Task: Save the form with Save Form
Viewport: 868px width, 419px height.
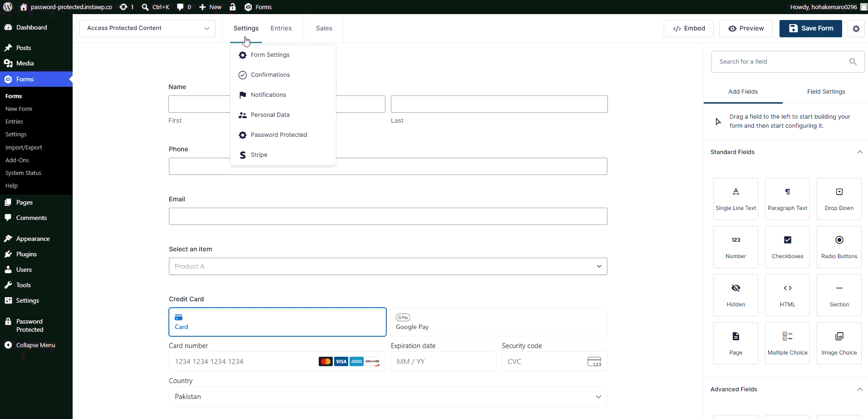Action: (x=810, y=28)
